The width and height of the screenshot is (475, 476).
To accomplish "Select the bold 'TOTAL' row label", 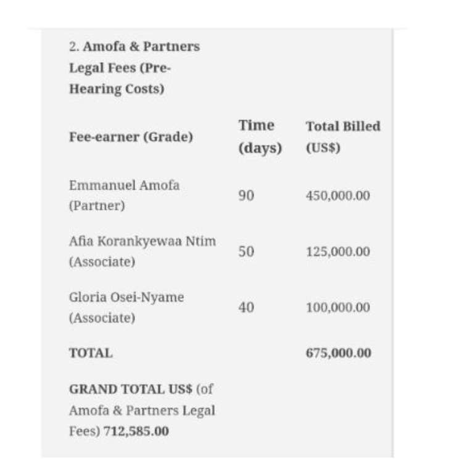I will [x=91, y=353].
